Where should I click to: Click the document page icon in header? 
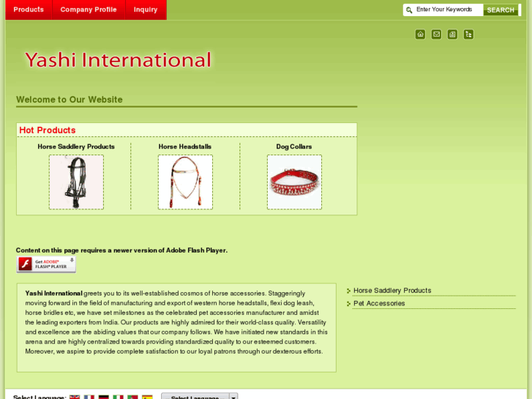click(x=452, y=34)
